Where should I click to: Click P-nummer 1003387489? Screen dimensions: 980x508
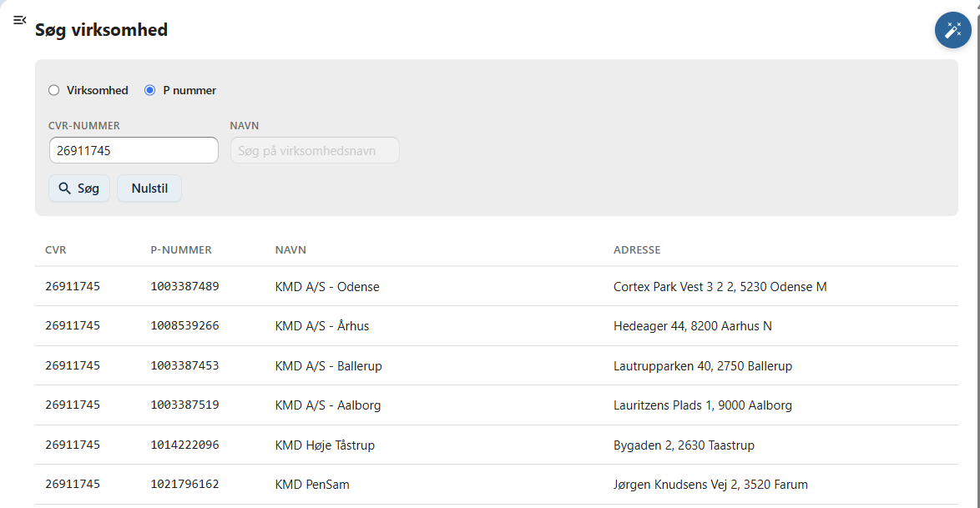point(185,286)
